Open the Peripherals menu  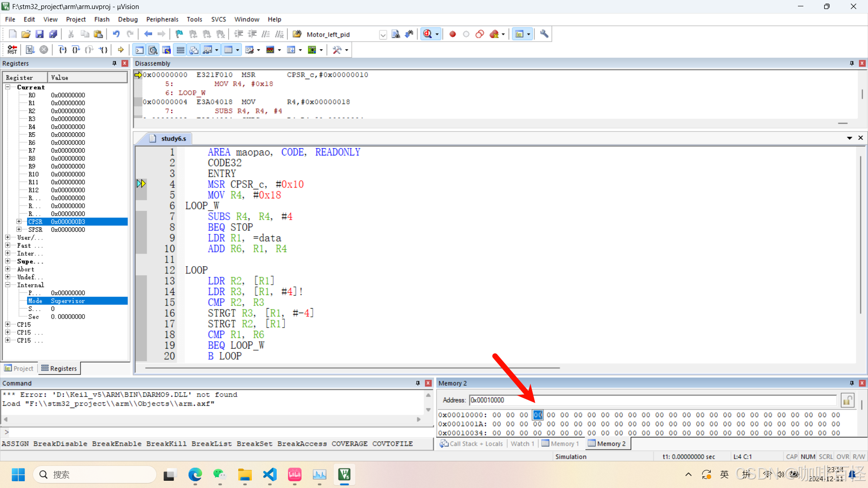[x=162, y=19]
